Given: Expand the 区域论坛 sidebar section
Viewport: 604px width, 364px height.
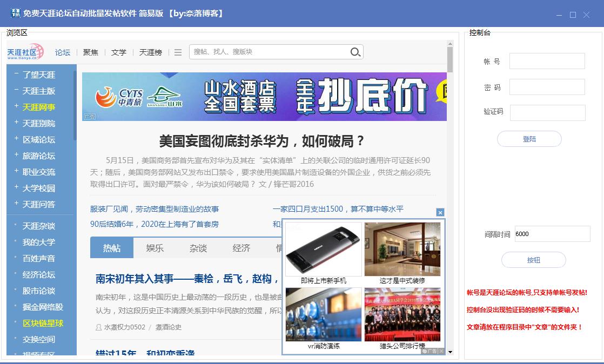Looking at the screenshot, I should 16,138.
